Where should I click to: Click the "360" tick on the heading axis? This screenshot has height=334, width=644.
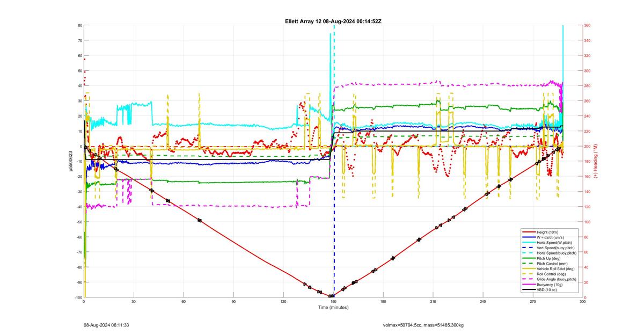[588, 26]
